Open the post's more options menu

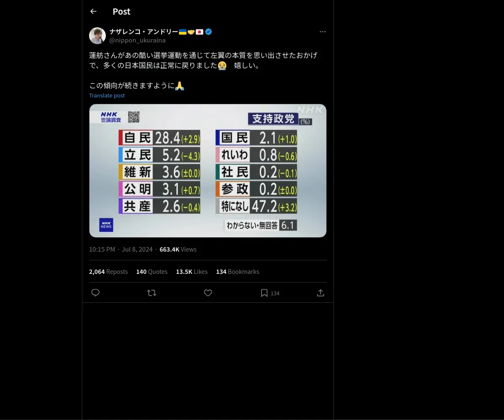[323, 31]
